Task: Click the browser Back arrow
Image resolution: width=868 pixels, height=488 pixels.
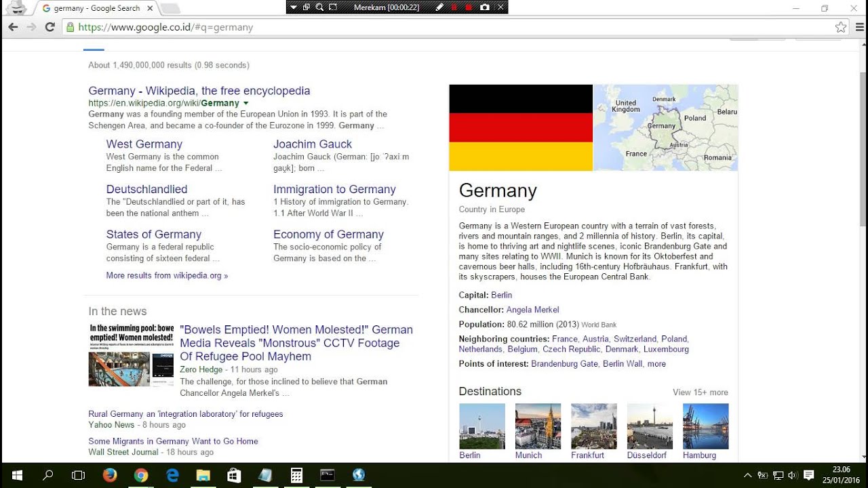Action: click(x=13, y=27)
